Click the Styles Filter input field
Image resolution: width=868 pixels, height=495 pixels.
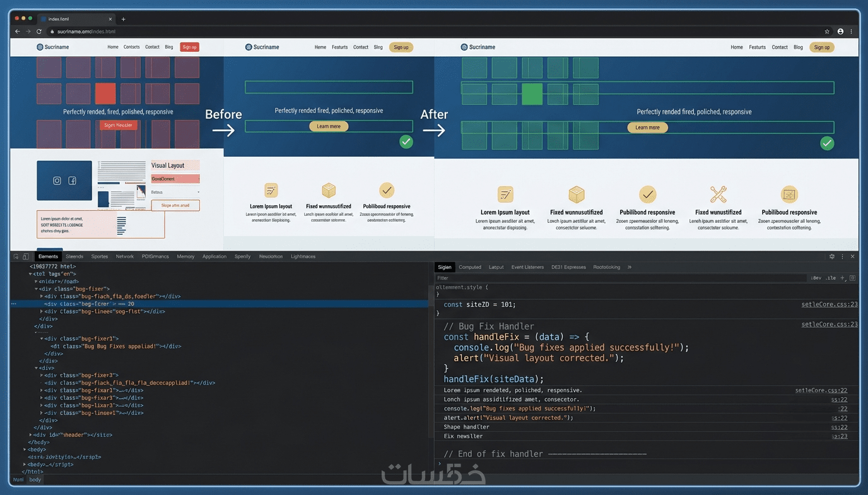(x=621, y=278)
